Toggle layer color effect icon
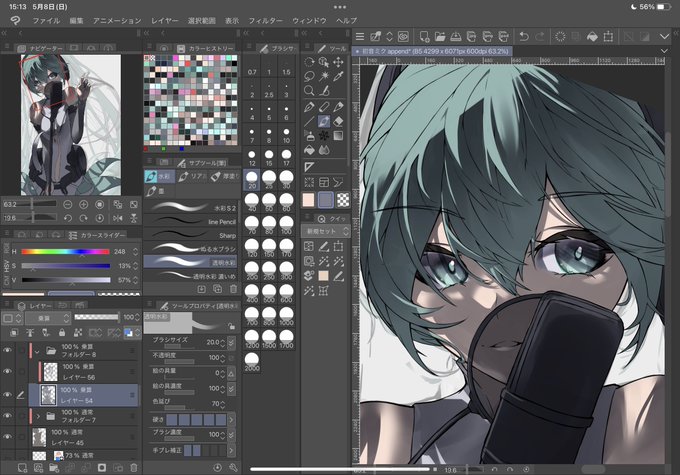 coord(129,333)
